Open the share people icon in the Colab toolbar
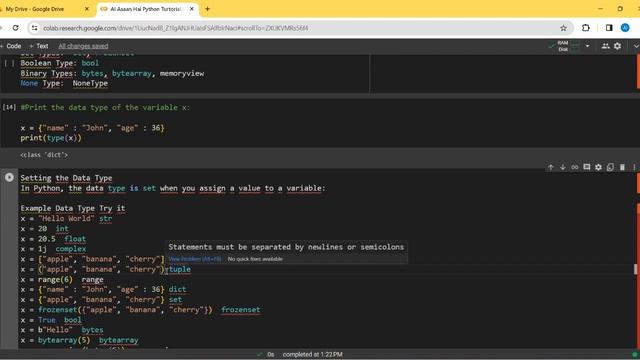 [606, 46]
